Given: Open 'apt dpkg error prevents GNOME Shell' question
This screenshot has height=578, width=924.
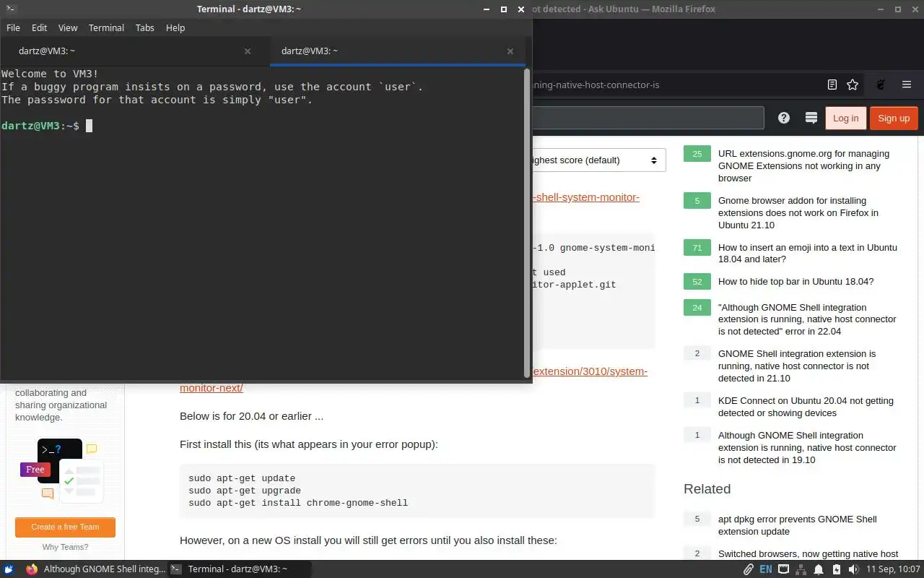Looking at the screenshot, I should [x=798, y=525].
